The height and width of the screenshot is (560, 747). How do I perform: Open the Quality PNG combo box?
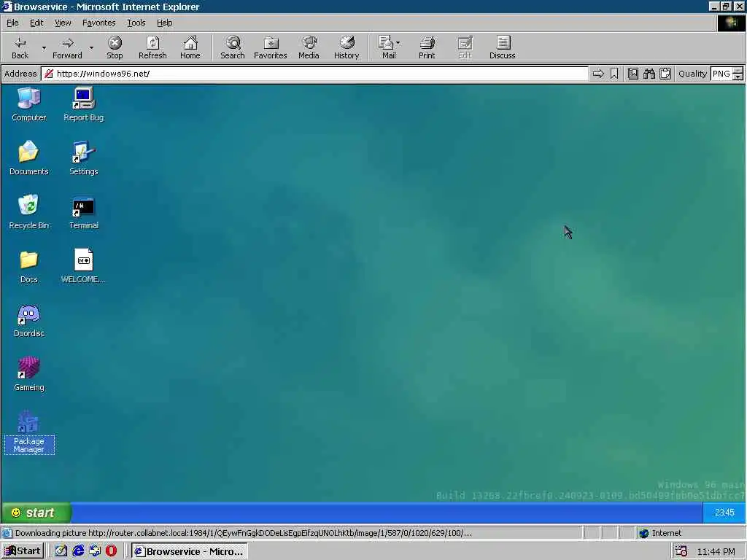point(727,74)
